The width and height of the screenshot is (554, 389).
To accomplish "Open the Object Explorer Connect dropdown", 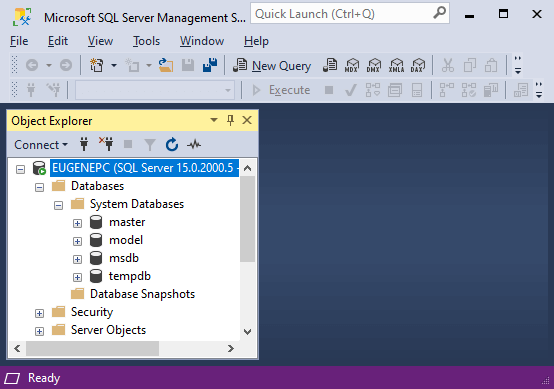I will click(41, 145).
